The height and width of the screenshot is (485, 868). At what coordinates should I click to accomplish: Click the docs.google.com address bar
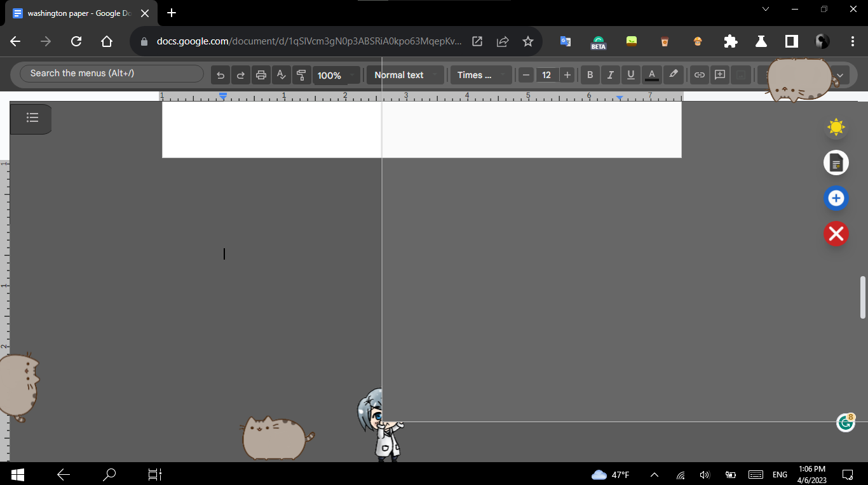tap(309, 41)
